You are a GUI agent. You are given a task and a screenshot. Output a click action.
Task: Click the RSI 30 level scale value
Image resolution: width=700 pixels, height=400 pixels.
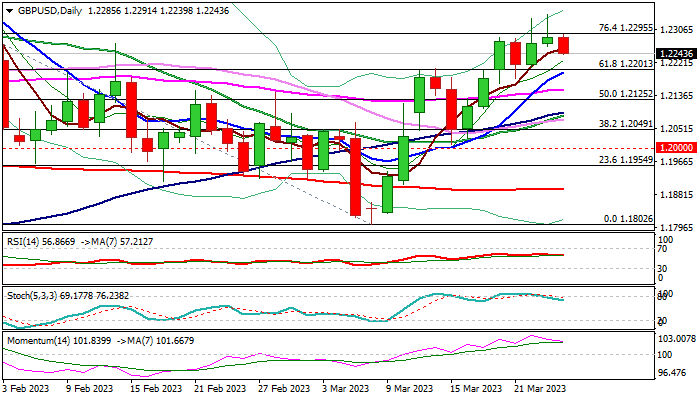[663, 268]
